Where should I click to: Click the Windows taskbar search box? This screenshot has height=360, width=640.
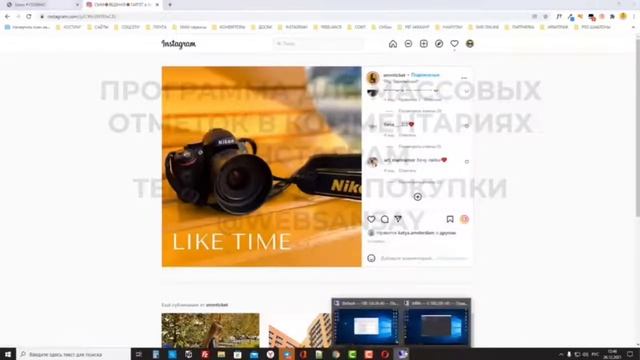coord(73,354)
